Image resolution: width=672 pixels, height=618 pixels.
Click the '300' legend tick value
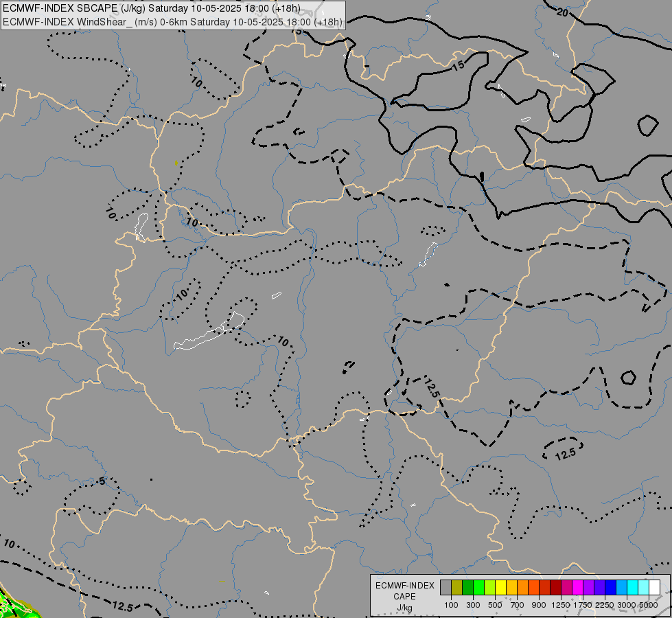point(473,605)
